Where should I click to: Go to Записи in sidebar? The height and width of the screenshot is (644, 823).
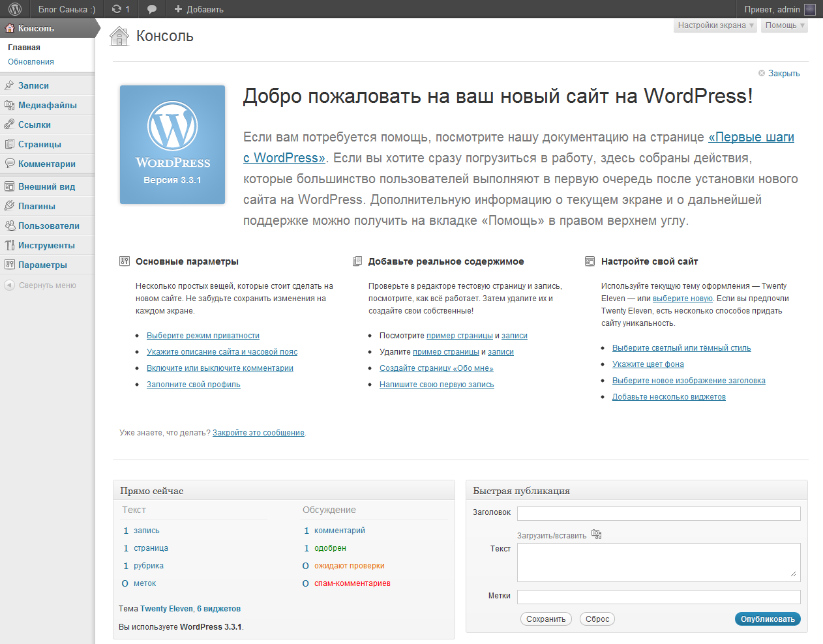pyautogui.click(x=33, y=85)
